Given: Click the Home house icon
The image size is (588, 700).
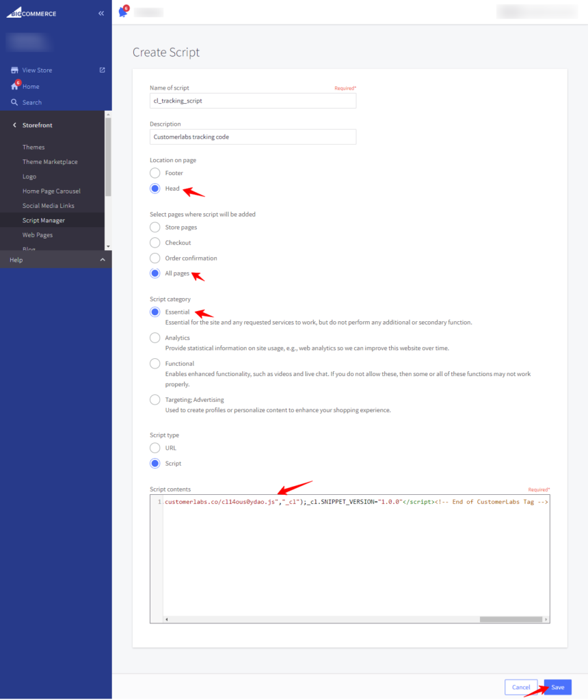Looking at the screenshot, I should pyautogui.click(x=14, y=87).
